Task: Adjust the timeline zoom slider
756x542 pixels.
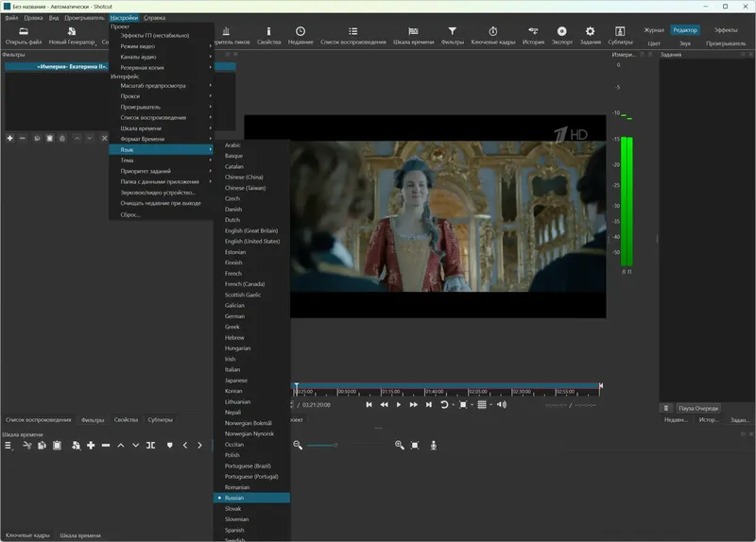Action: 335,445
